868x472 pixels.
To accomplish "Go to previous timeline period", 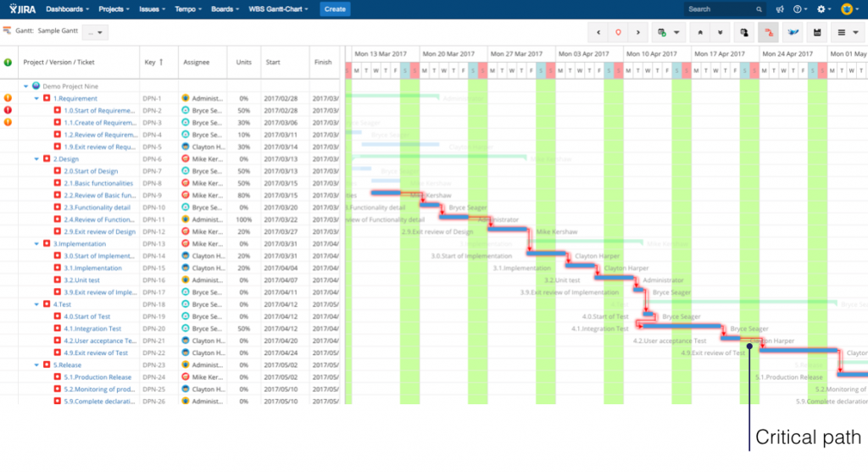I will pyautogui.click(x=598, y=33).
